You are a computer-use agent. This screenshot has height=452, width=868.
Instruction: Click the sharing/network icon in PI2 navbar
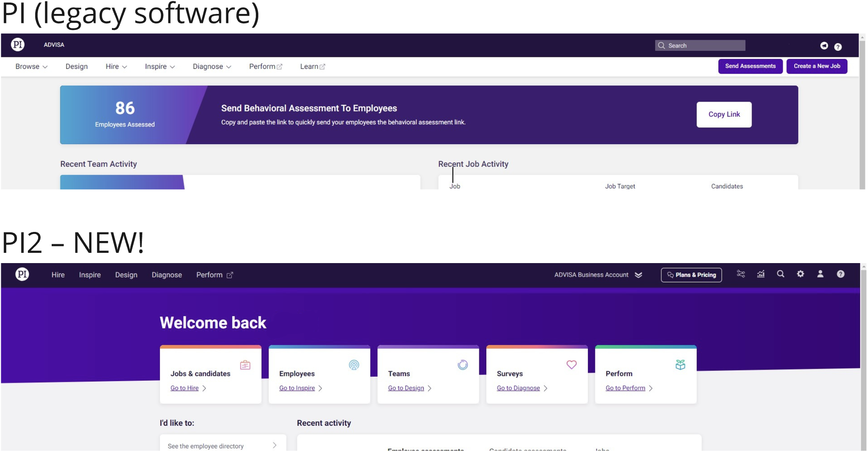click(x=741, y=274)
